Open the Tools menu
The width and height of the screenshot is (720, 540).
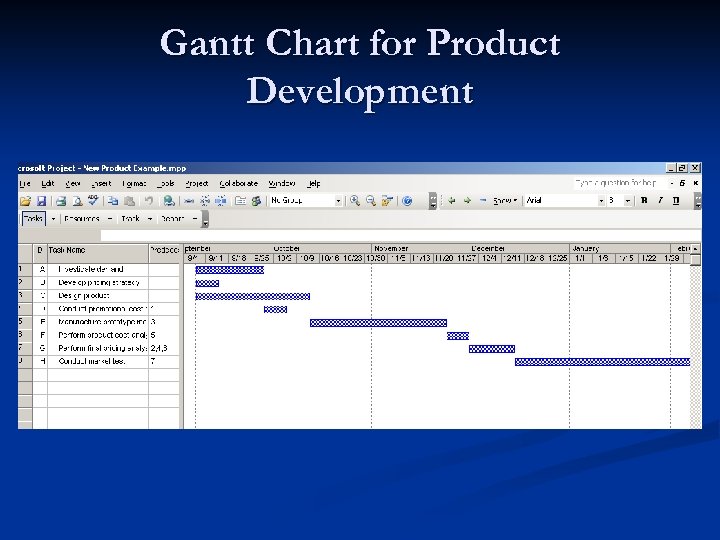[x=166, y=184]
